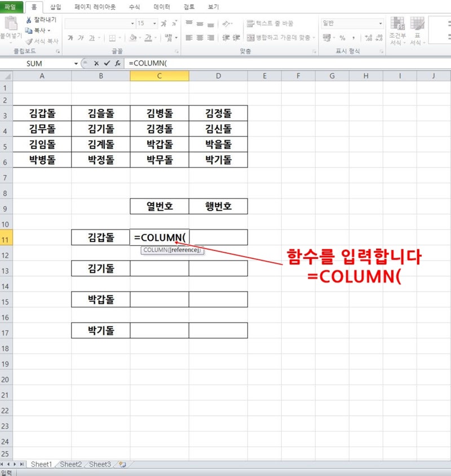Switch to the Sheet2 worksheet tab
Screen dimensions: 451x476
[70, 464]
